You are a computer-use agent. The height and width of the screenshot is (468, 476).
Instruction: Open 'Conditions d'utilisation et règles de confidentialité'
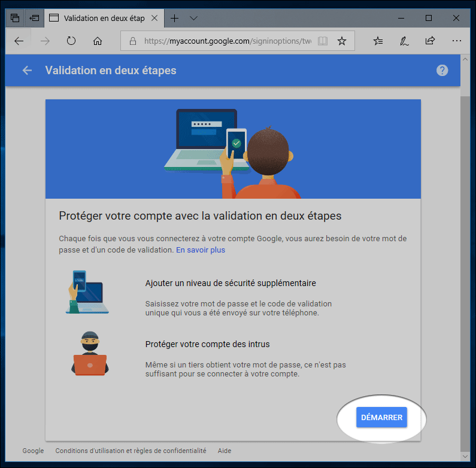pos(131,451)
